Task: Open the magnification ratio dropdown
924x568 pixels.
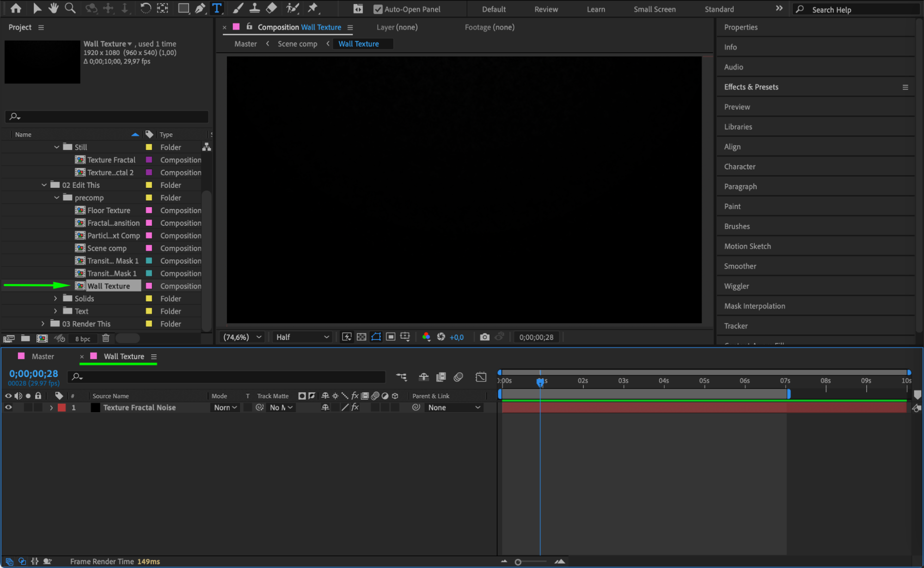Action: pos(242,337)
